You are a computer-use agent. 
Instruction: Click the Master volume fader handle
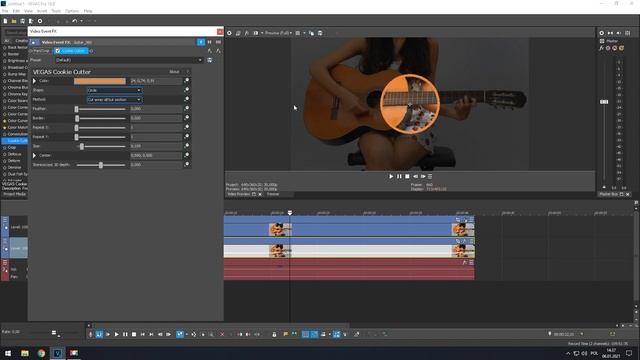point(604,102)
